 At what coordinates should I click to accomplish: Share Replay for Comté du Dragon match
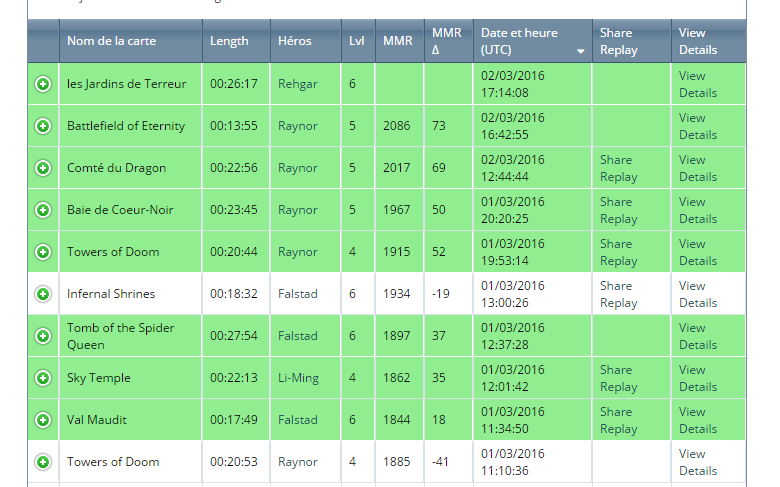pyautogui.click(x=618, y=168)
